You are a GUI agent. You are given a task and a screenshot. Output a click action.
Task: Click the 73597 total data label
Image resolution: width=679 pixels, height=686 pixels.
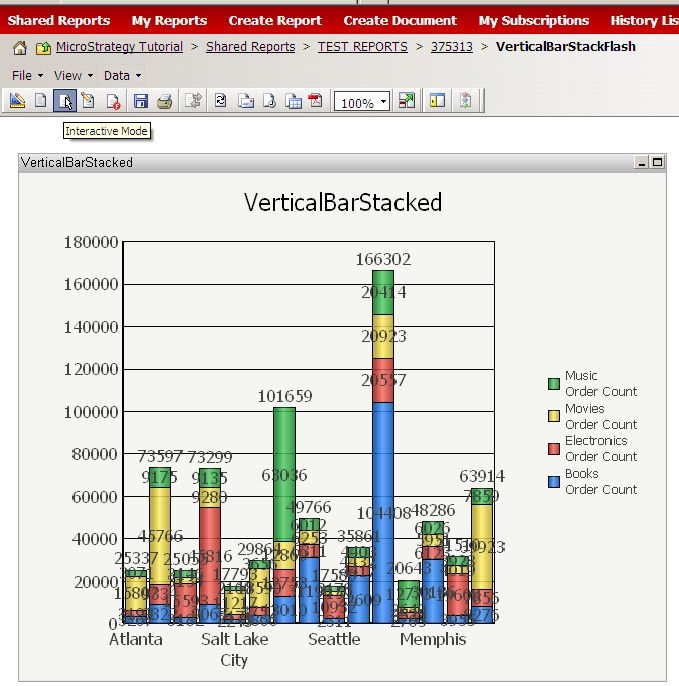160,457
